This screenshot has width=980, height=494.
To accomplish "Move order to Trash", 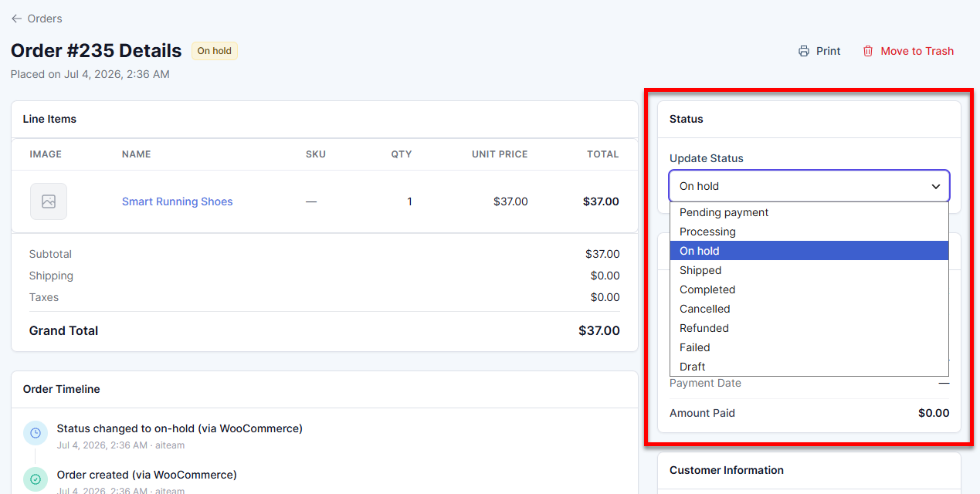I will (907, 51).
